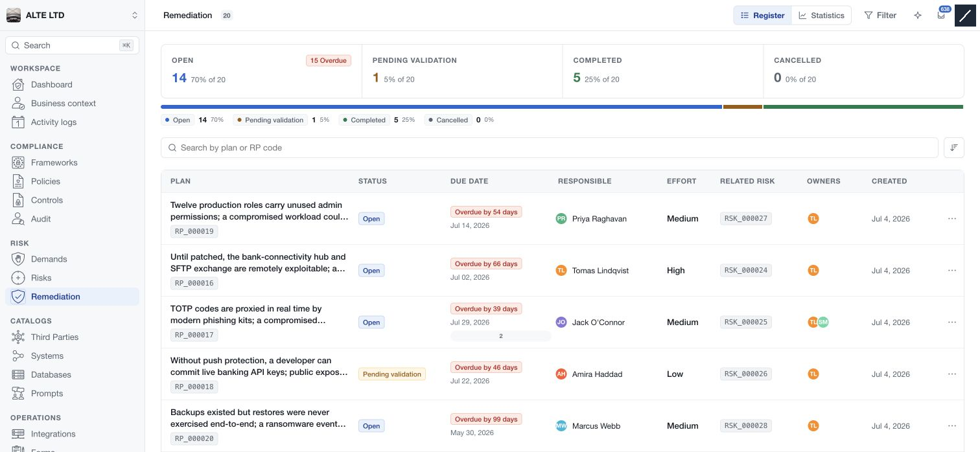The width and height of the screenshot is (980, 452).
Task: Open row actions for RP_000017
Action: click(952, 322)
